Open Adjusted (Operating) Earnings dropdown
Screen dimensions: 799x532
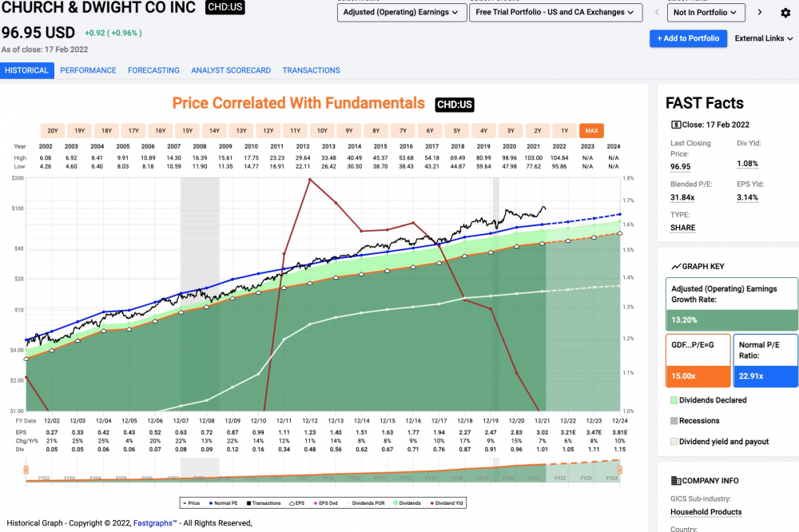pos(402,12)
